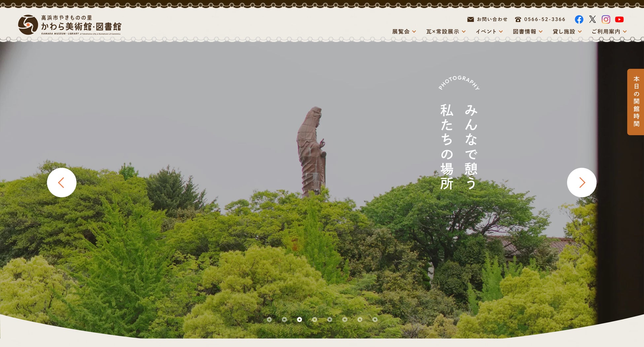The height and width of the screenshot is (347, 644).
Task: Select the third (active) slide indicator dot
Action: pyautogui.click(x=300, y=319)
